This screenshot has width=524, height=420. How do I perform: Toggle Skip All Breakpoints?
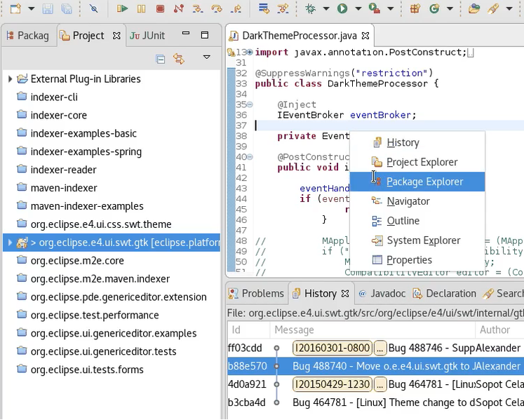[94, 8]
